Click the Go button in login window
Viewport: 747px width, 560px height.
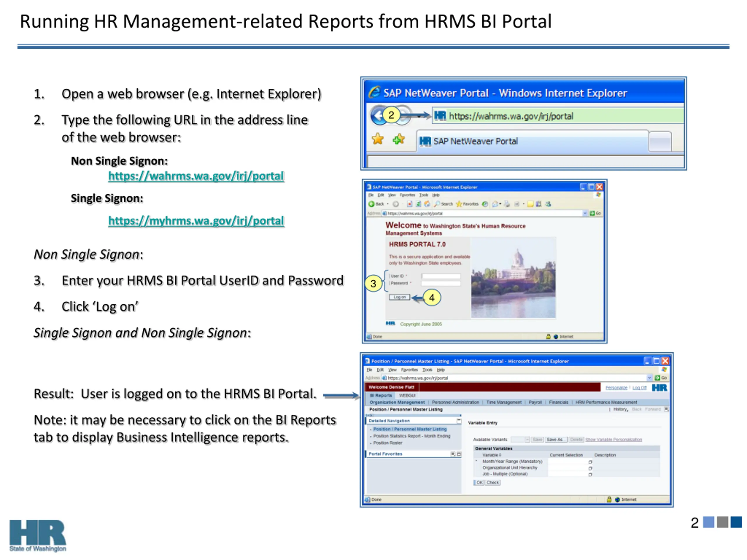click(x=595, y=213)
